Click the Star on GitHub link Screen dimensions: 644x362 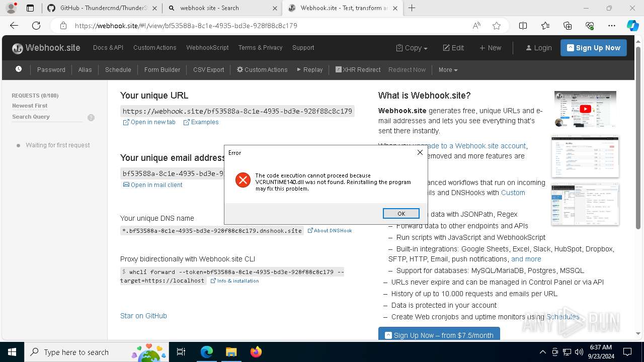tap(143, 316)
